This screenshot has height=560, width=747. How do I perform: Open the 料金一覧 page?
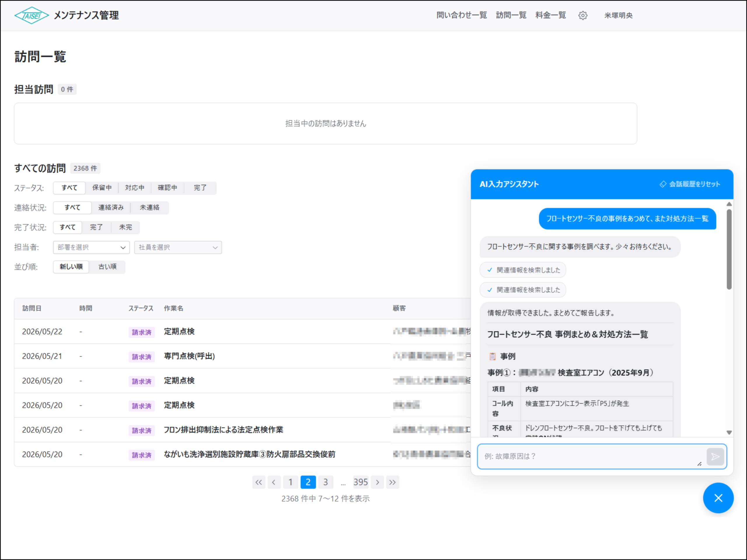(x=550, y=15)
